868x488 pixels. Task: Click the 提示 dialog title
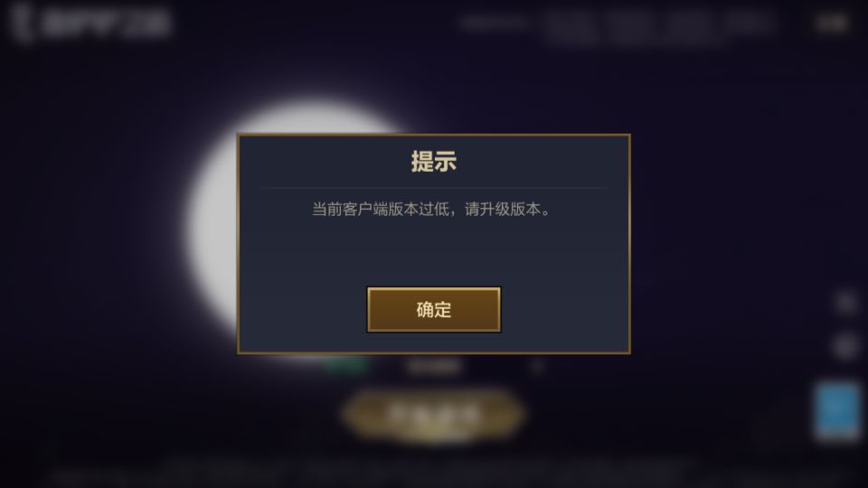(433, 162)
